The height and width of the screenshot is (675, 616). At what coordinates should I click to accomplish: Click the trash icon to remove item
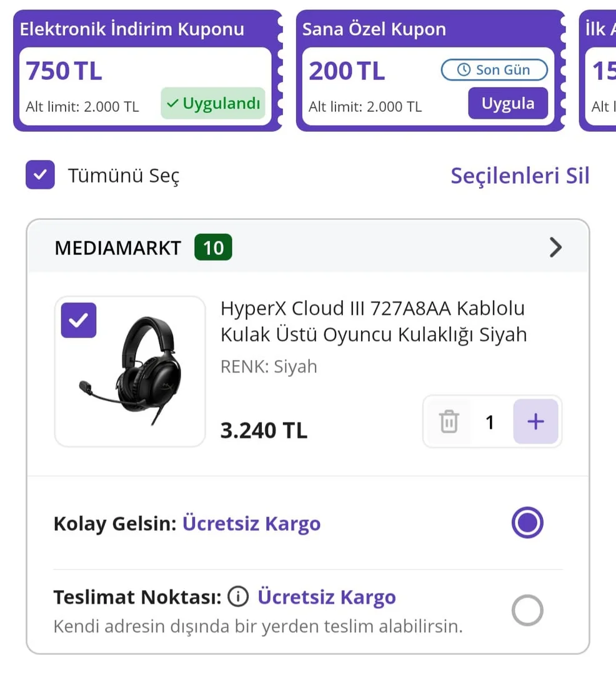[449, 422]
